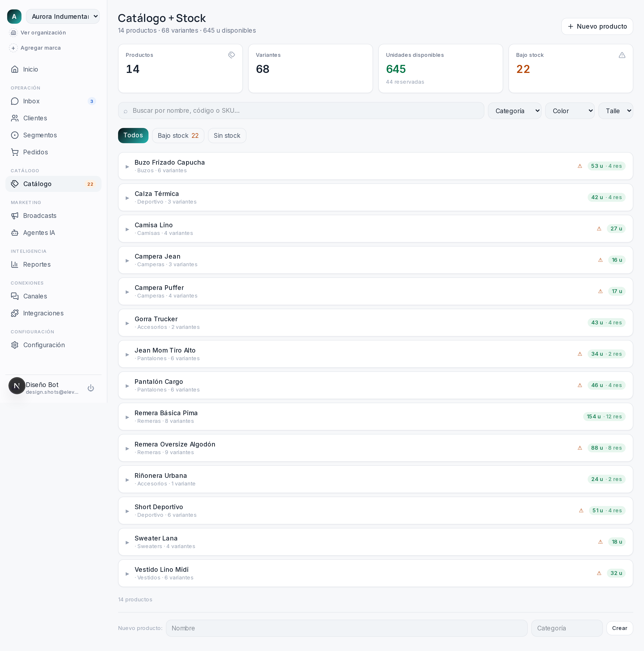Click the tag icon on Productos card
The image size is (644, 651).
coord(231,55)
